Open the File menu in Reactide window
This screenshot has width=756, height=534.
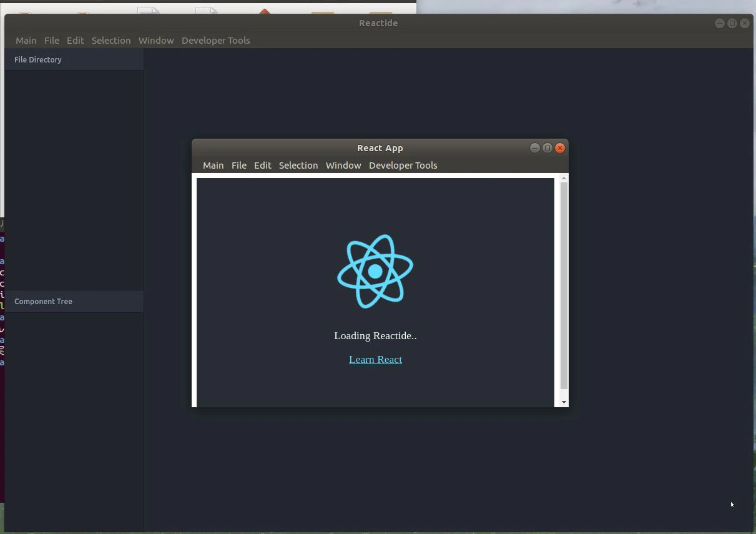52,41
